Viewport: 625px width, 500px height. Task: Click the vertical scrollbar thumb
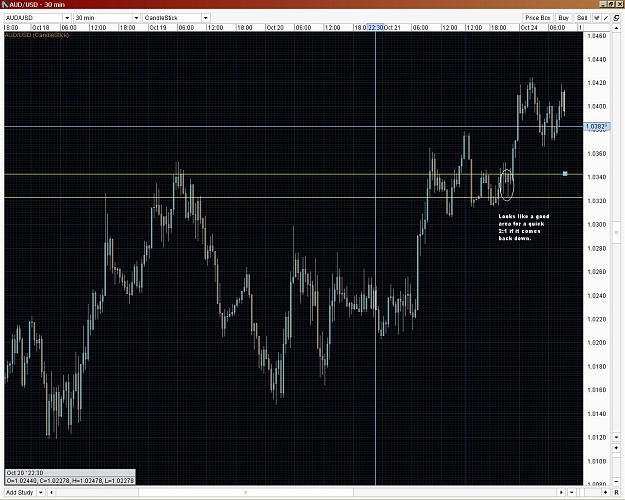(616, 232)
